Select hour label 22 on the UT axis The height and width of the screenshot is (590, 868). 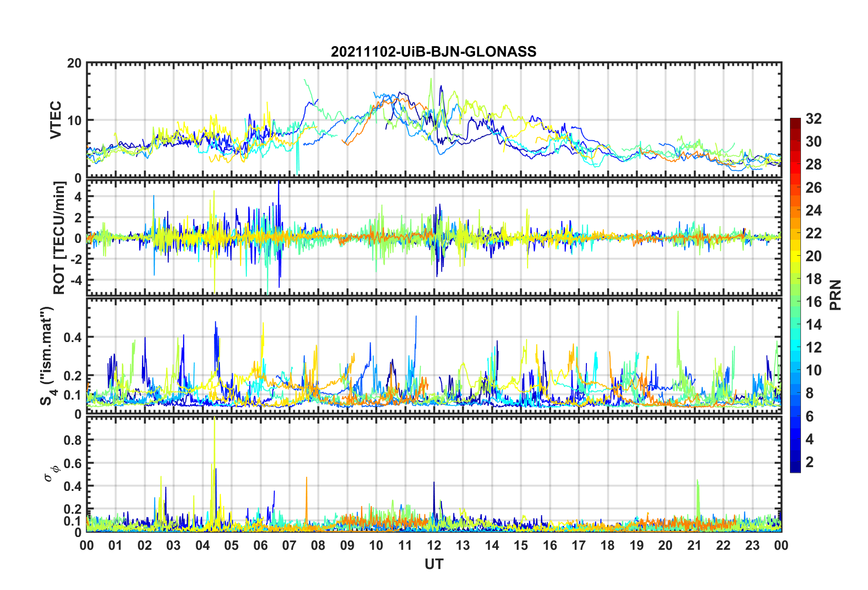[x=723, y=546]
